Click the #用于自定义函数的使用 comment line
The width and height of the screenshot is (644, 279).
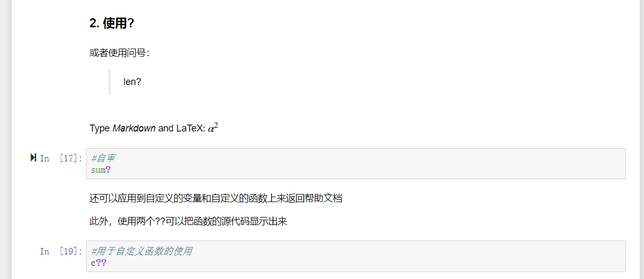tap(142, 251)
